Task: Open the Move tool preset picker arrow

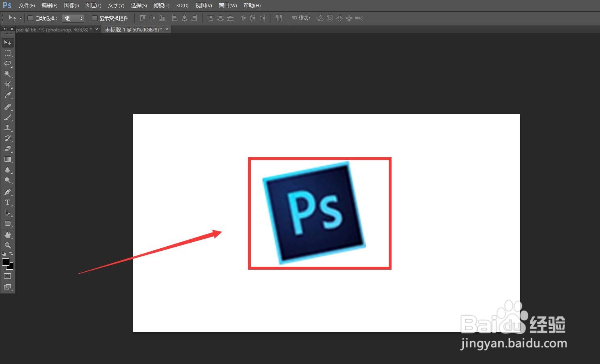Action: (21, 18)
